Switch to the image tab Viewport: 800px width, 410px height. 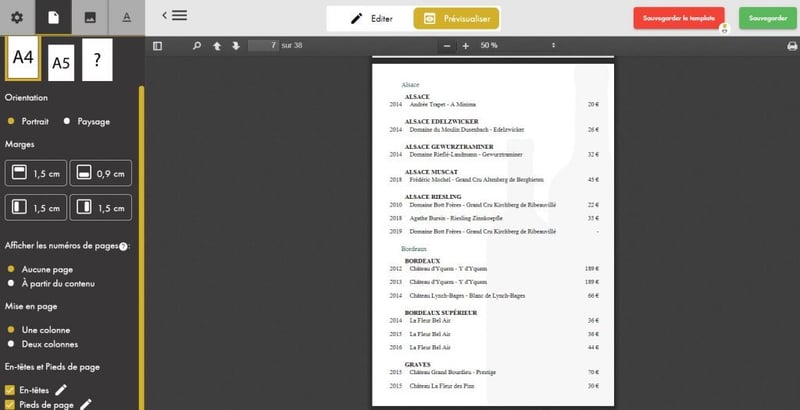coord(90,18)
